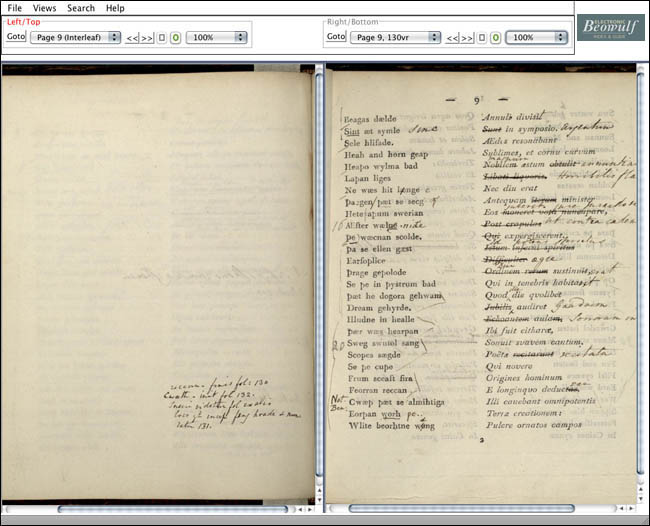This screenshot has height=526, width=650.
Task: Click Goto in the Right/Bottom panel
Action: tap(336, 36)
